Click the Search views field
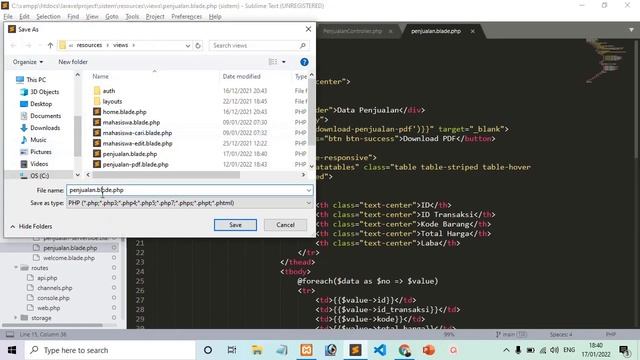The height and width of the screenshot is (360, 640). 259,45
